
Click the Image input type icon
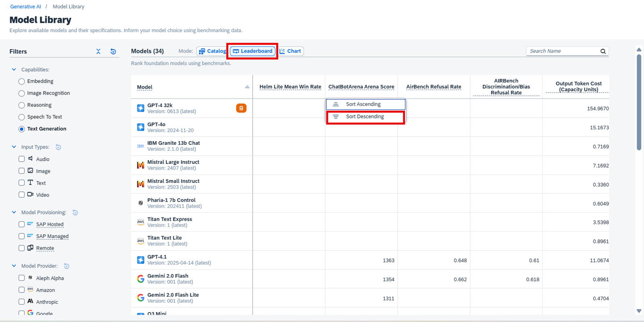tap(30, 171)
